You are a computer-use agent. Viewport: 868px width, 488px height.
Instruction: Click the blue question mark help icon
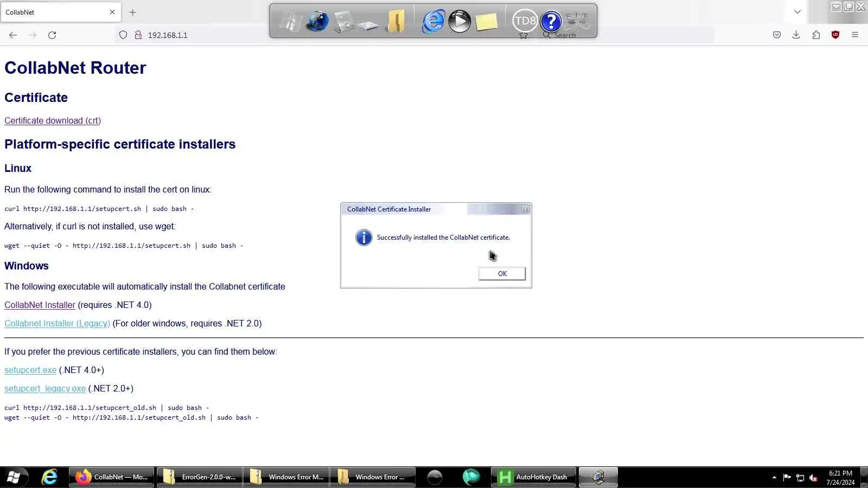(551, 22)
